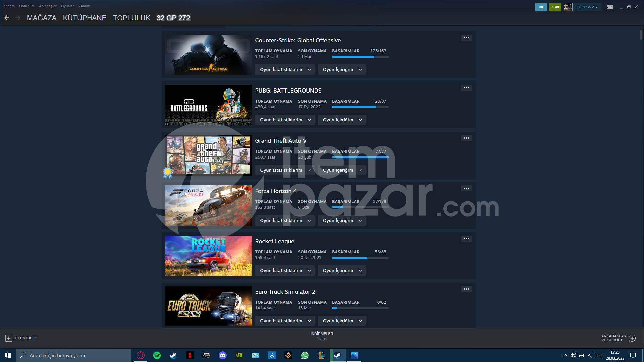644x362 pixels.
Task: Open the Counter-Strike: Global Offensive title link
Action: [x=298, y=40]
